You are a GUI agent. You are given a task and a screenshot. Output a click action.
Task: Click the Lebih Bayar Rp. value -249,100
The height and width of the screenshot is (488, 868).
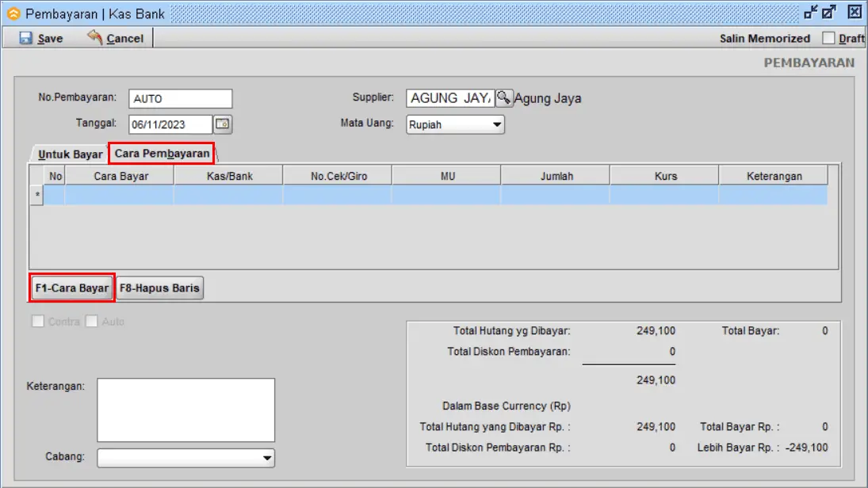tap(807, 448)
